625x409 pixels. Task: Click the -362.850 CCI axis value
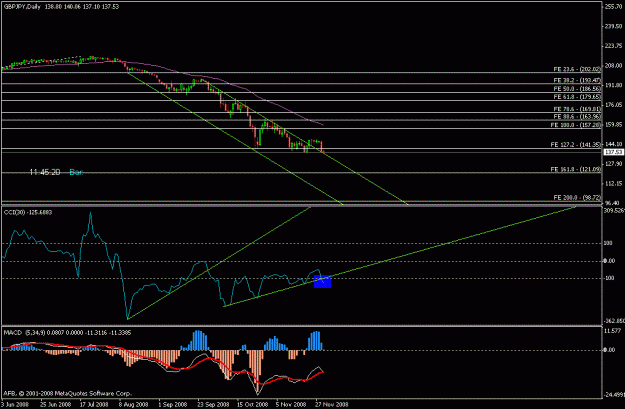pos(614,321)
